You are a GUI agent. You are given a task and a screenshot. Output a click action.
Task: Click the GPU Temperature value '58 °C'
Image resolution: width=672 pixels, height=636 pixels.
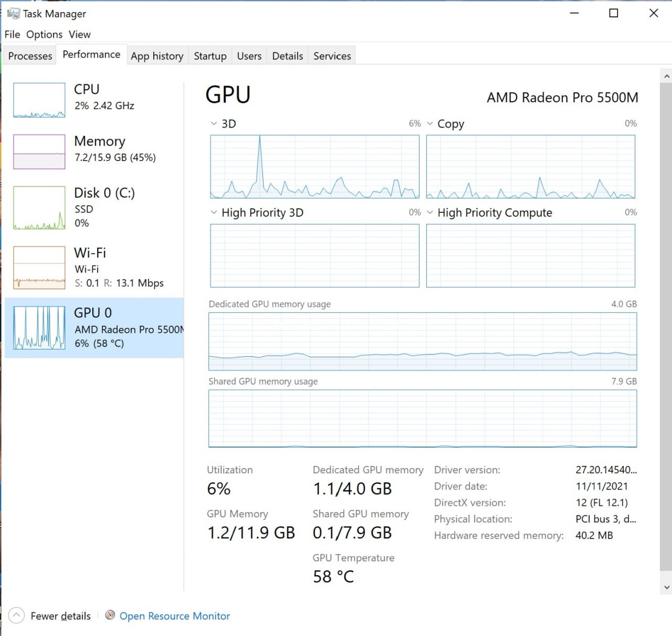(x=333, y=577)
